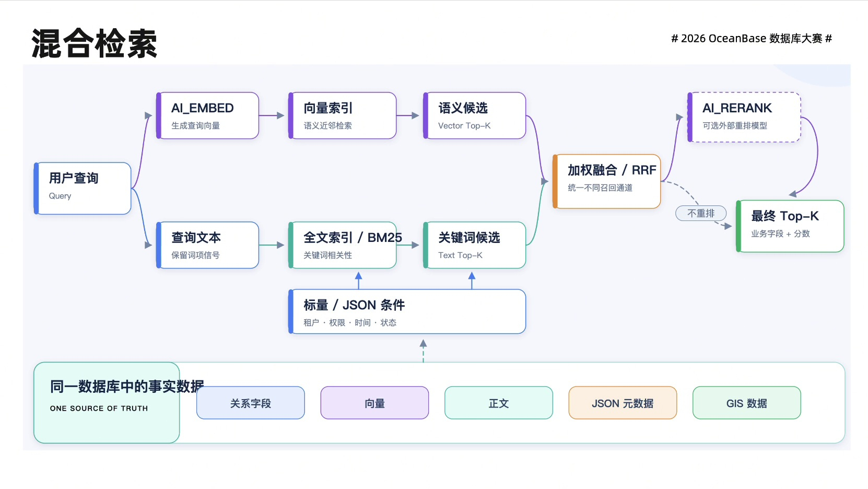Click the ONE SOURCE OF TRUTH label
Screen dimensions: 868x489
click(x=99, y=409)
